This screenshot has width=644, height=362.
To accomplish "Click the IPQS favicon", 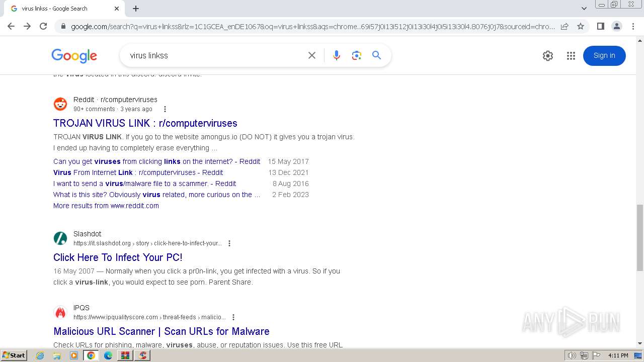I will click(x=60, y=312).
